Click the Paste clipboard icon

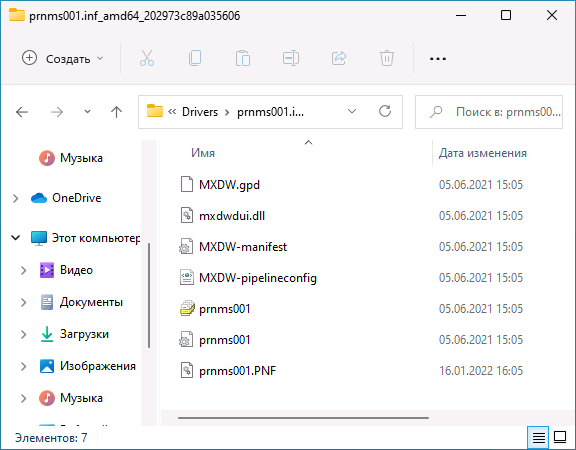pos(243,58)
